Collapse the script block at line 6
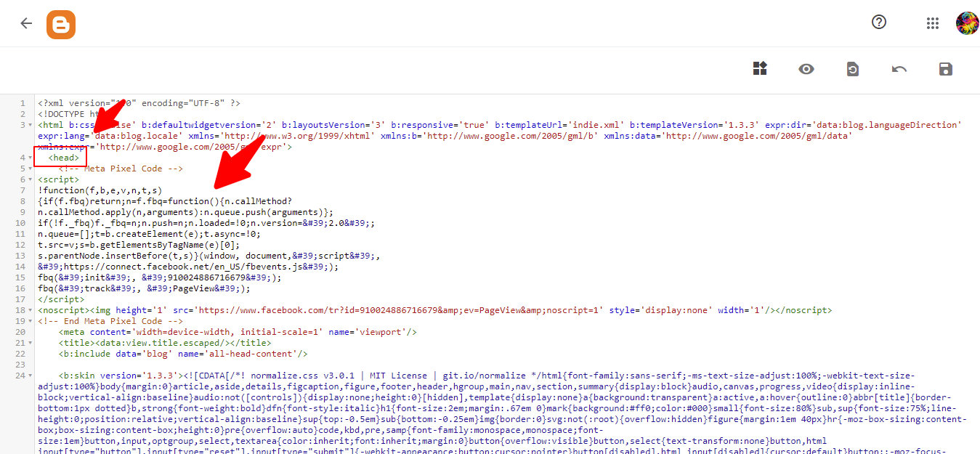The width and height of the screenshot is (980, 454). (x=30, y=179)
